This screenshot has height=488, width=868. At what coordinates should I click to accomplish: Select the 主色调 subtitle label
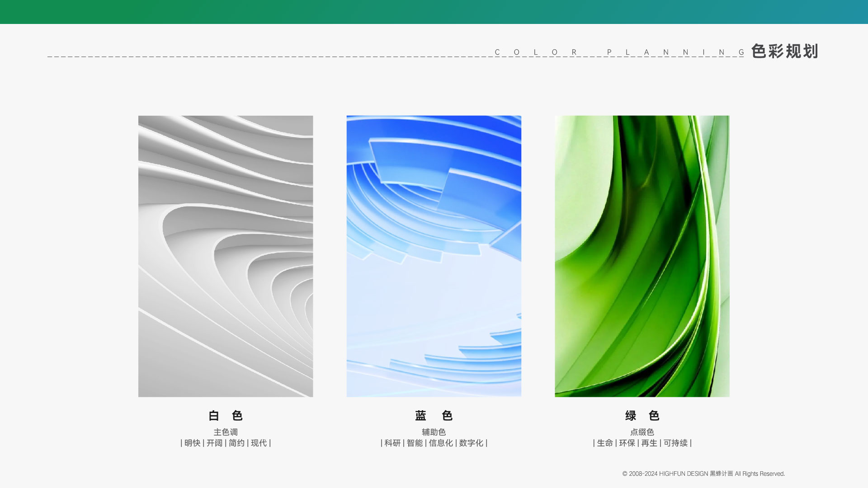(226, 432)
